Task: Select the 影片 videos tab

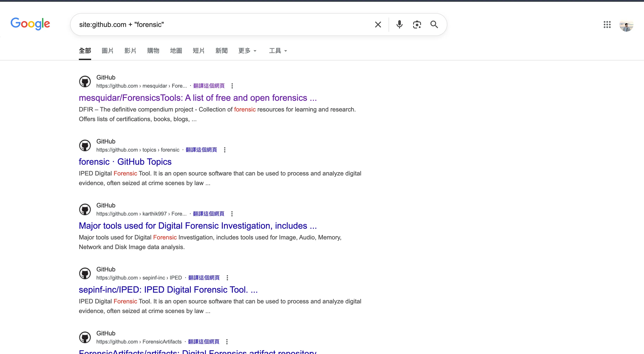Action: pyautogui.click(x=130, y=51)
